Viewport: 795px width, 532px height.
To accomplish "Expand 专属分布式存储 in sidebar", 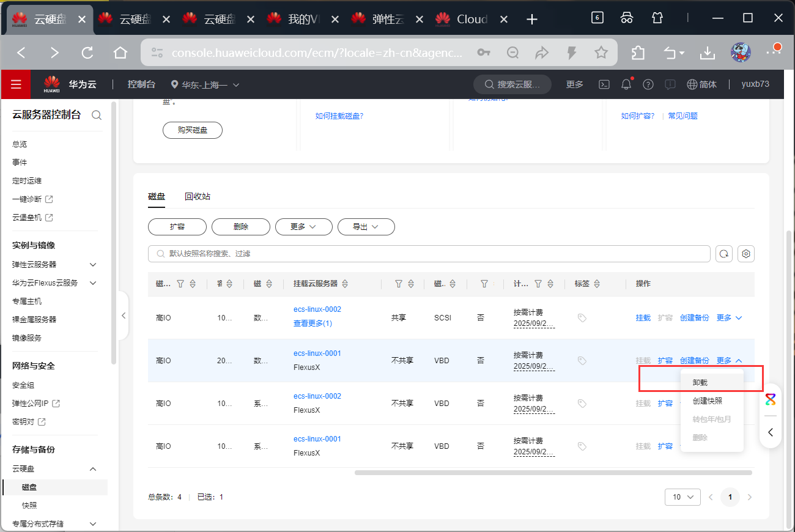I will tap(93, 524).
